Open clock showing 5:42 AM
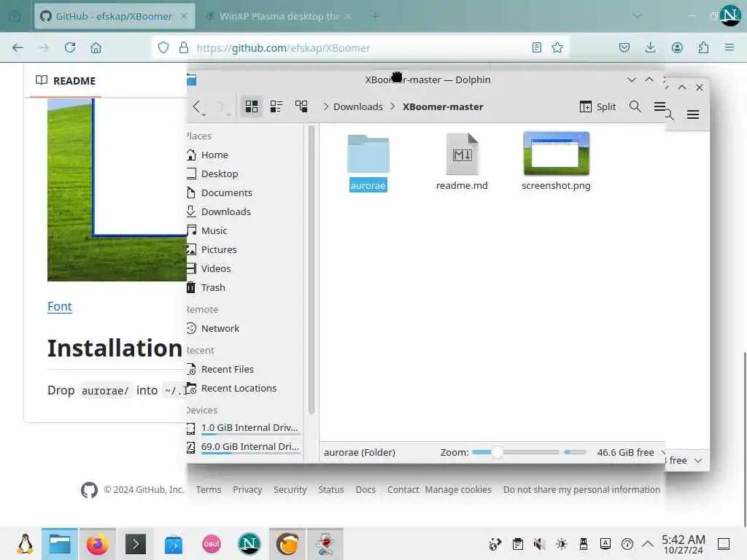The width and height of the screenshot is (747, 560). (683, 544)
